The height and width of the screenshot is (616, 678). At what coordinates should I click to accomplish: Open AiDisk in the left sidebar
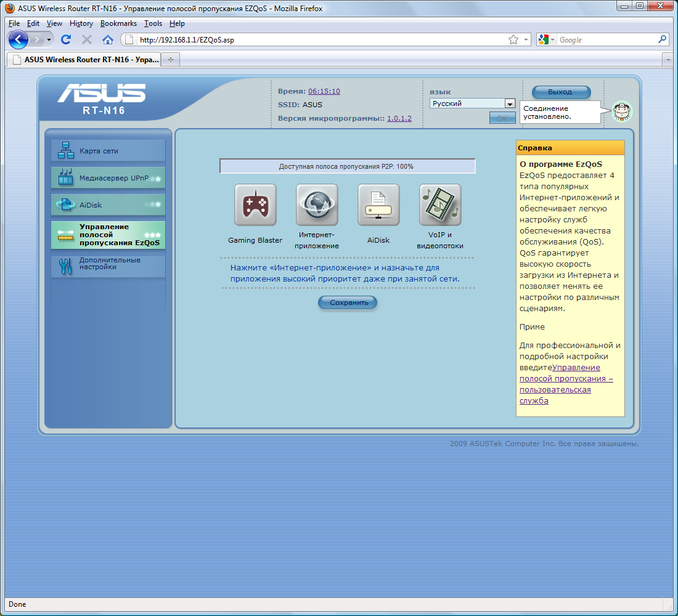click(108, 205)
